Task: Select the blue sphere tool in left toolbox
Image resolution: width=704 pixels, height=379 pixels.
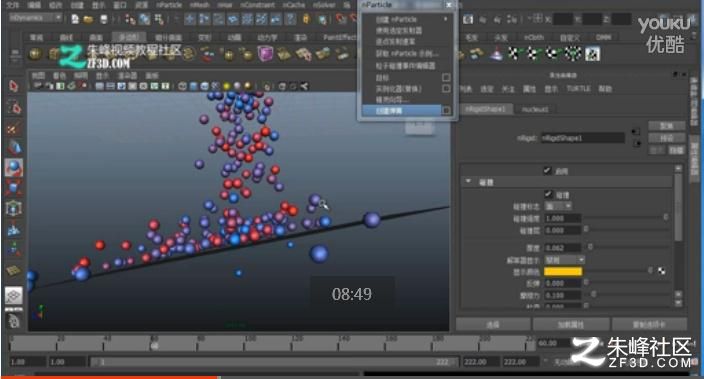Action: click(13, 167)
